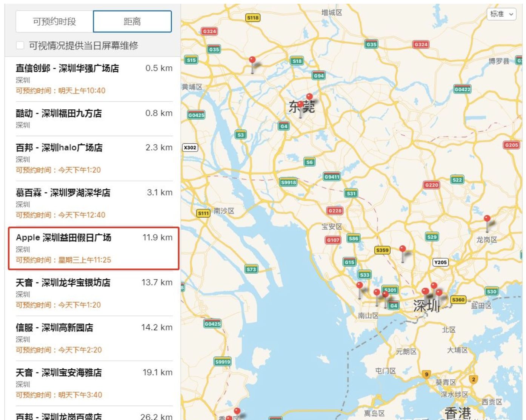Open the 标准 map style dropdown
This screenshot has height=420, width=526.
tap(501, 15)
